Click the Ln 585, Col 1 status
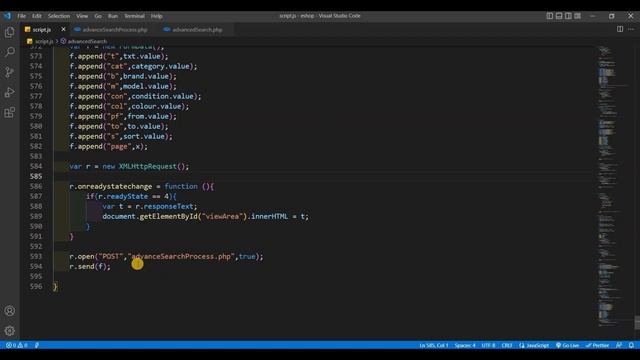 coord(433,345)
